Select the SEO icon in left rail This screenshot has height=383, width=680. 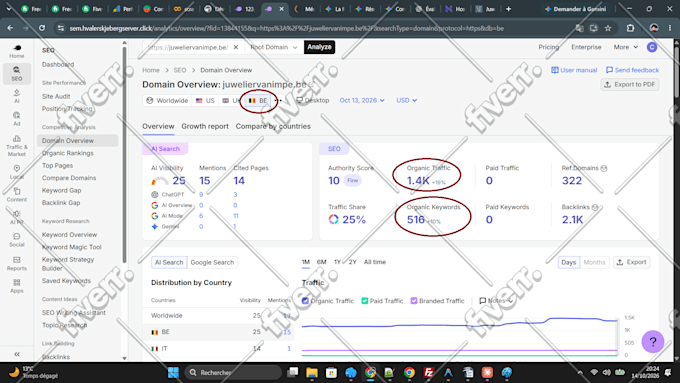[16, 73]
